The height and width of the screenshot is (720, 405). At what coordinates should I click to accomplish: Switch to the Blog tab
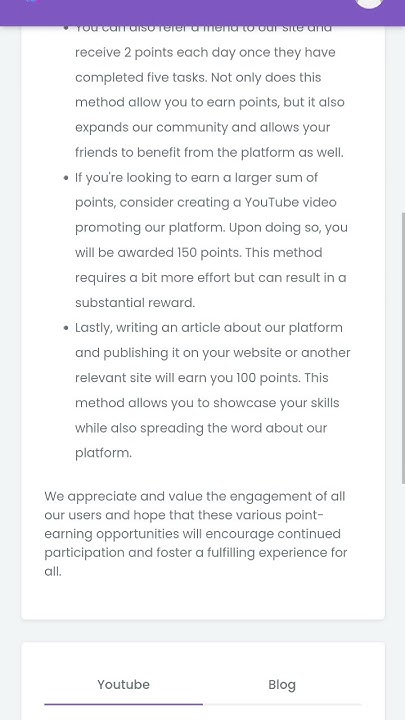point(282,685)
